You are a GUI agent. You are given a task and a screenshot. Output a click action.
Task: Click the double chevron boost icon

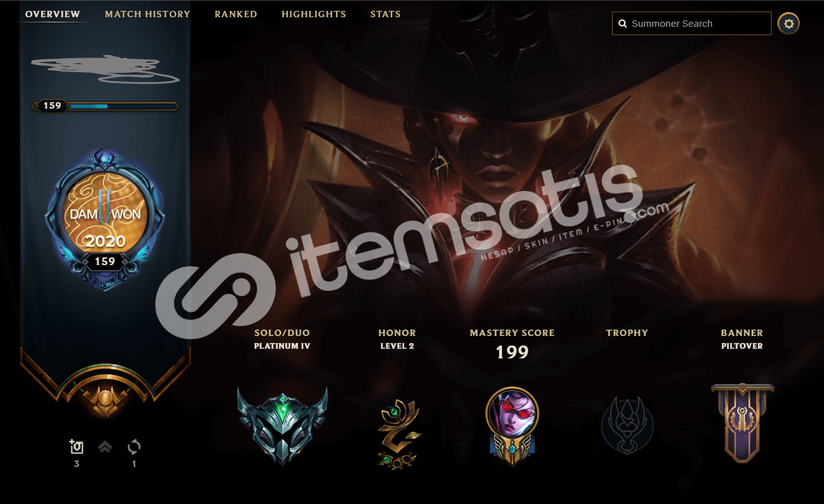click(105, 447)
